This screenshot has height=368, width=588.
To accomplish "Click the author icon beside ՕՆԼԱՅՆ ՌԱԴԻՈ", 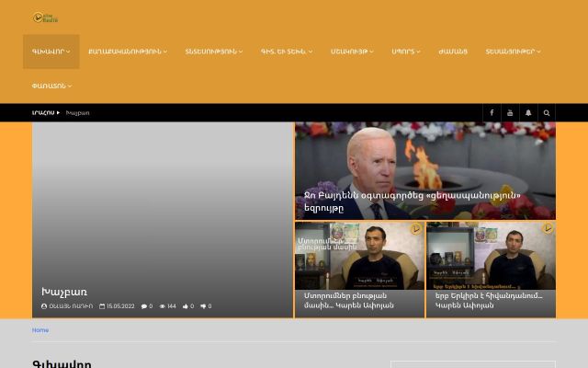I will (x=44, y=306).
